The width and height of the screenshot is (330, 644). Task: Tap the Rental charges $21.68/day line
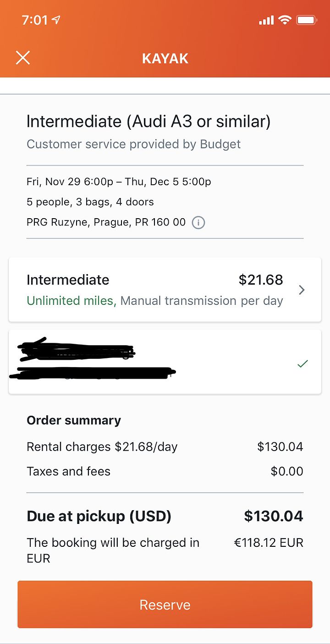click(x=102, y=447)
